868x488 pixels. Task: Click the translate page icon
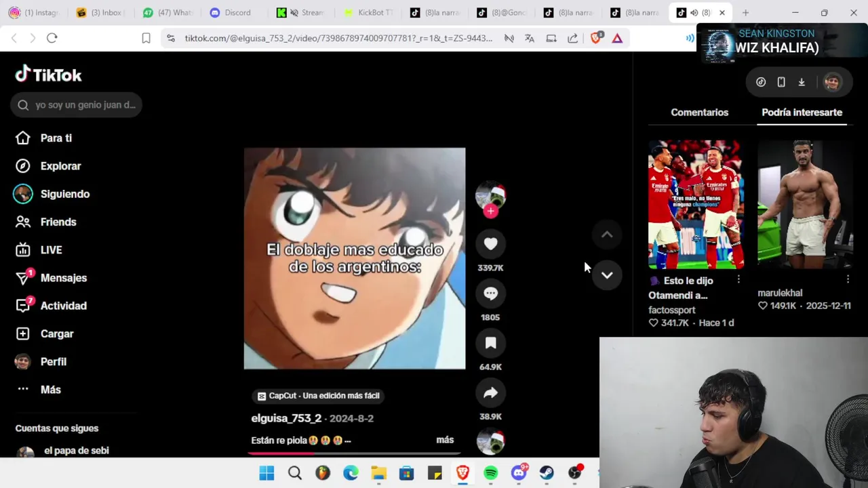530,39
